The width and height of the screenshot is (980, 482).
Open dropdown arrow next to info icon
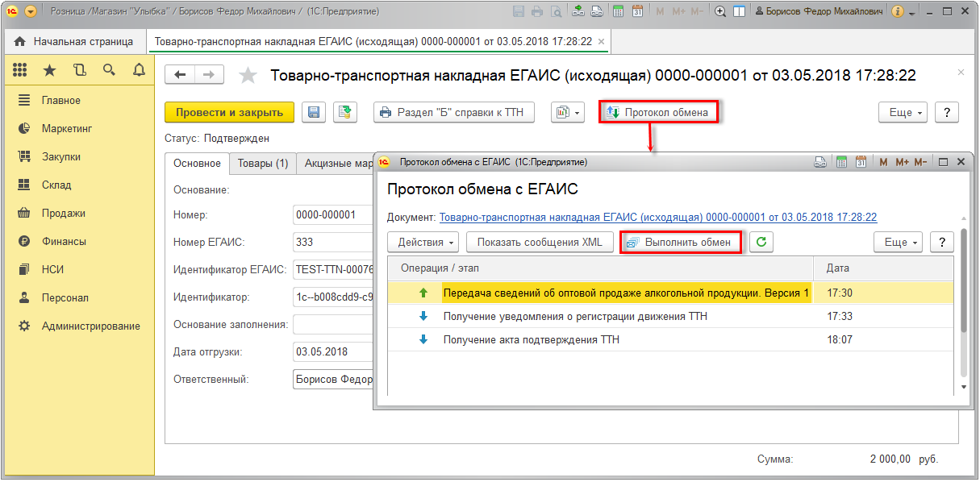point(912,14)
